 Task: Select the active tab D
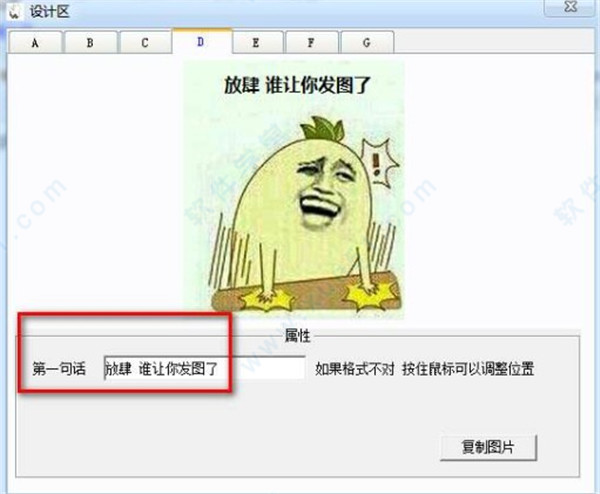coord(201,41)
